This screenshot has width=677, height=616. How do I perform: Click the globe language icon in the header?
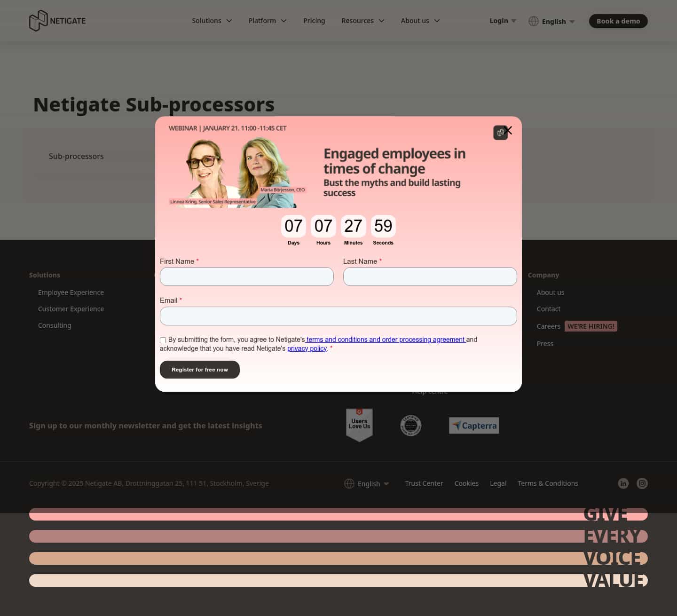tap(534, 21)
